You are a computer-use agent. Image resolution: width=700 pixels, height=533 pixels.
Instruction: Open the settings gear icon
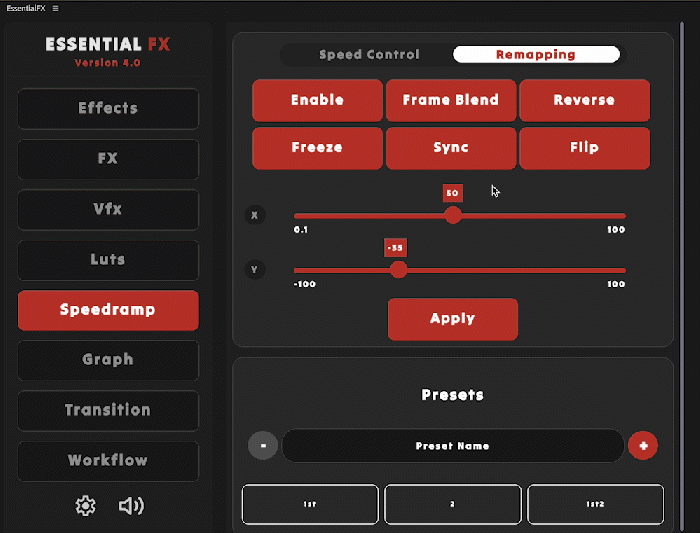click(86, 506)
